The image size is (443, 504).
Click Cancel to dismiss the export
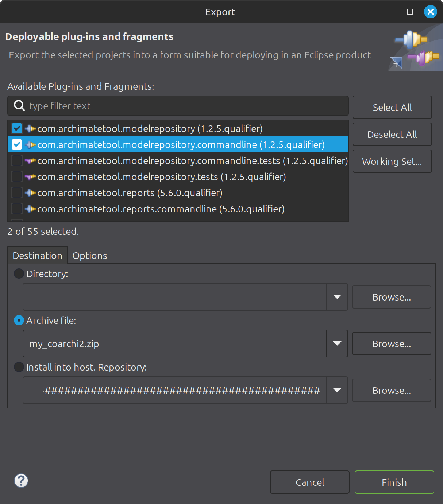(x=310, y=482)
